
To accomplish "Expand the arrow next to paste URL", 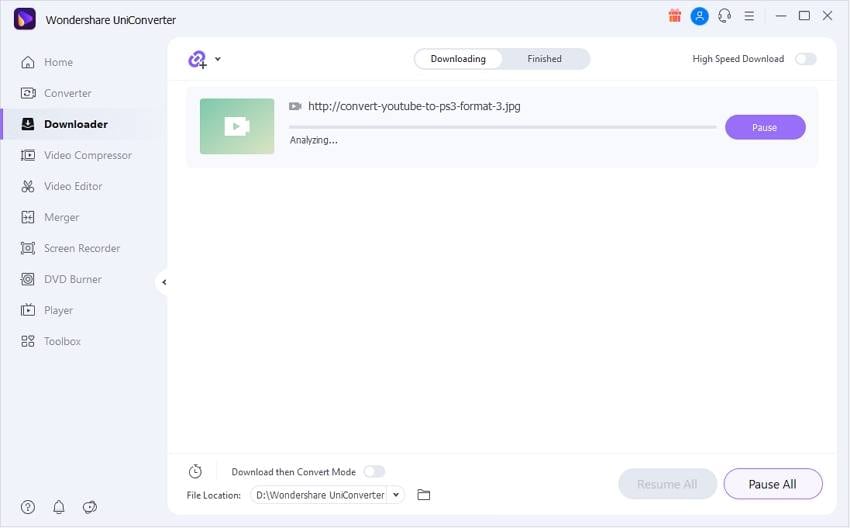I will pyautogui.click(x=217, y=59).
